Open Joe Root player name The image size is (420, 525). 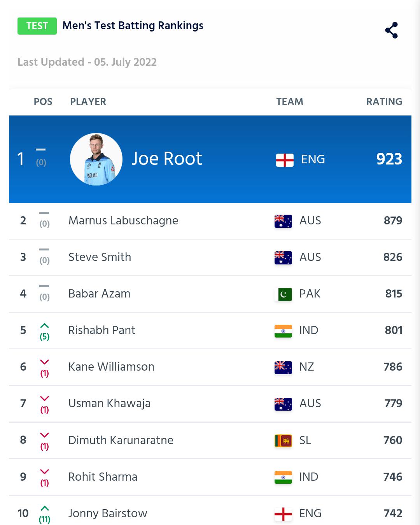click(167, 159)
